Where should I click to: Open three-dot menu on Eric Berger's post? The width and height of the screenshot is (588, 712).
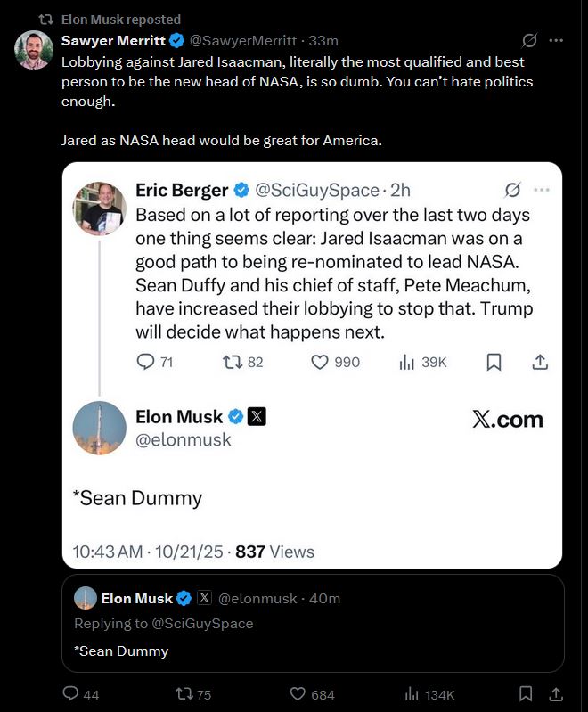pyautogui.click(x=542, y=190)
